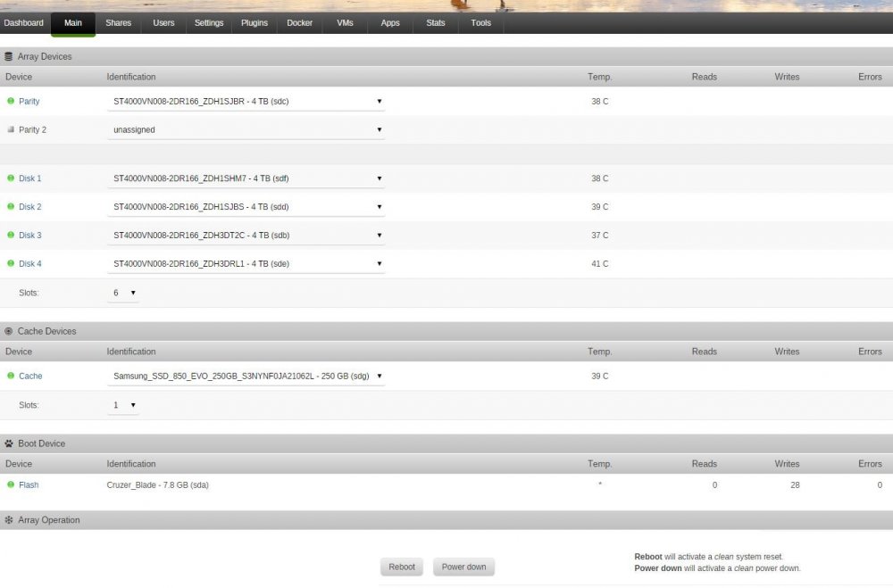The image size is (893, 588).
Task: Click the Disk 1 green status orb
Action: [x=10, y=178]
